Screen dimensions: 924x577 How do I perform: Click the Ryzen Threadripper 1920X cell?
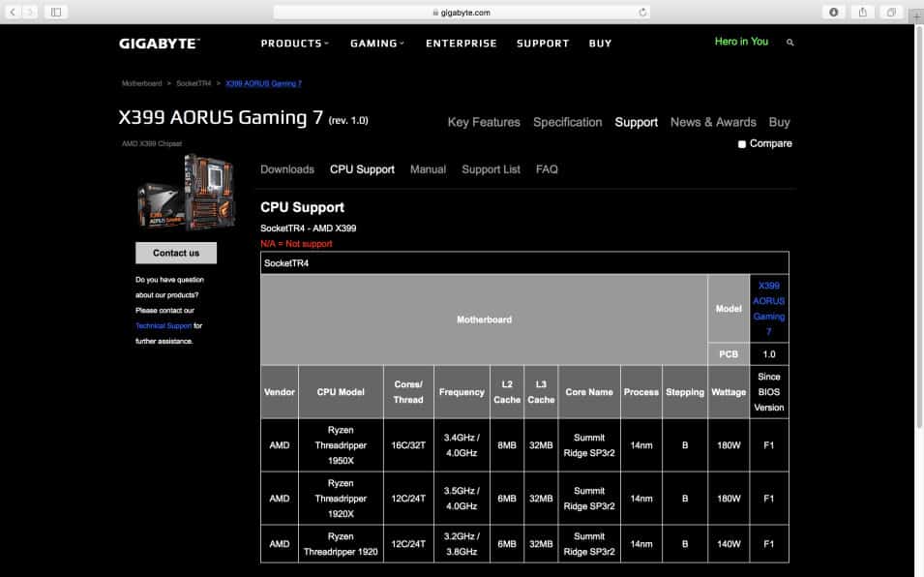341,499
